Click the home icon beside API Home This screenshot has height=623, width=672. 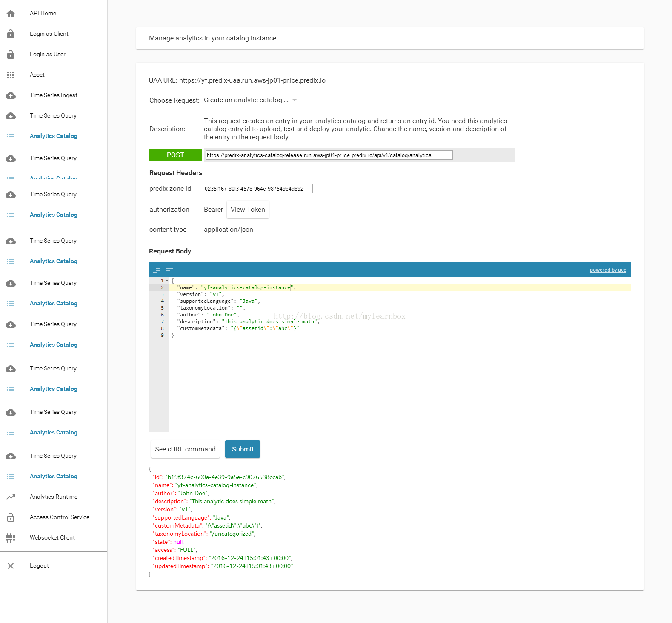pyautogui.click(x=11, y=14)
